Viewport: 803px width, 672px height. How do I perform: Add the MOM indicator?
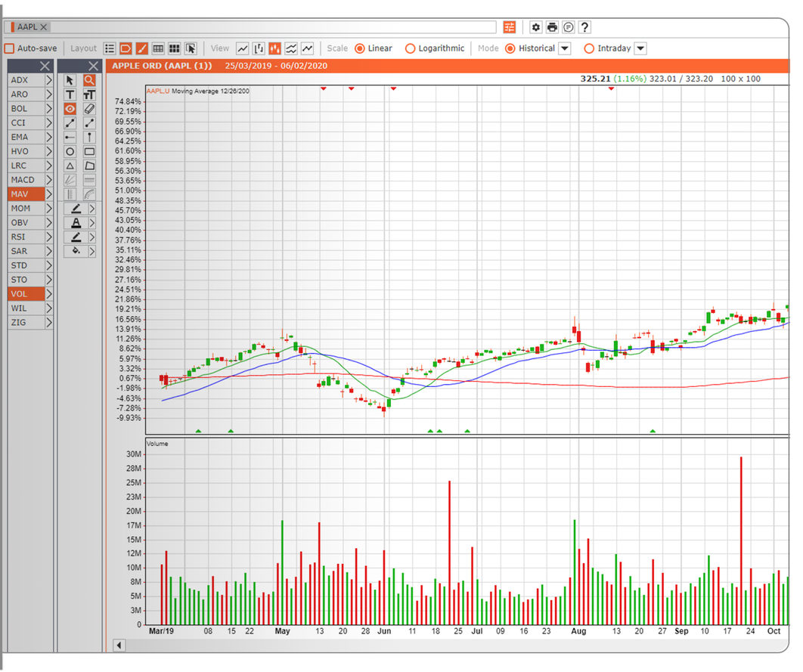click(x=26, y=209)
